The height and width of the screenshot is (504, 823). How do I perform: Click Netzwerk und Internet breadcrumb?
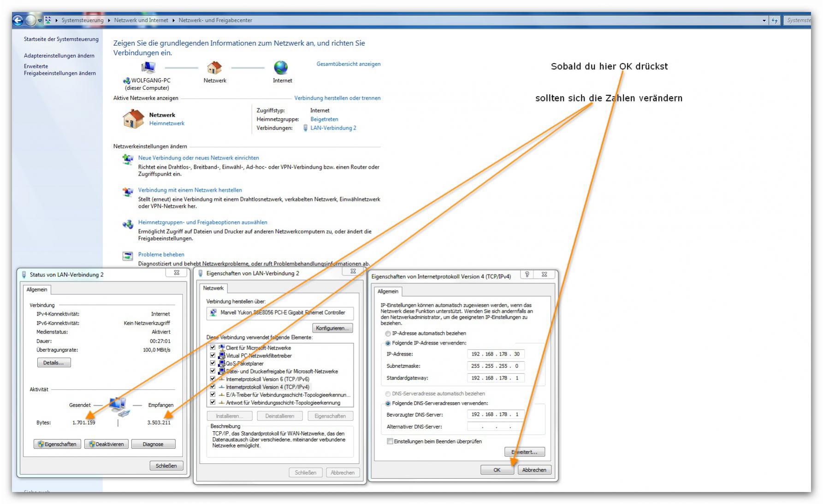[141, 20]
